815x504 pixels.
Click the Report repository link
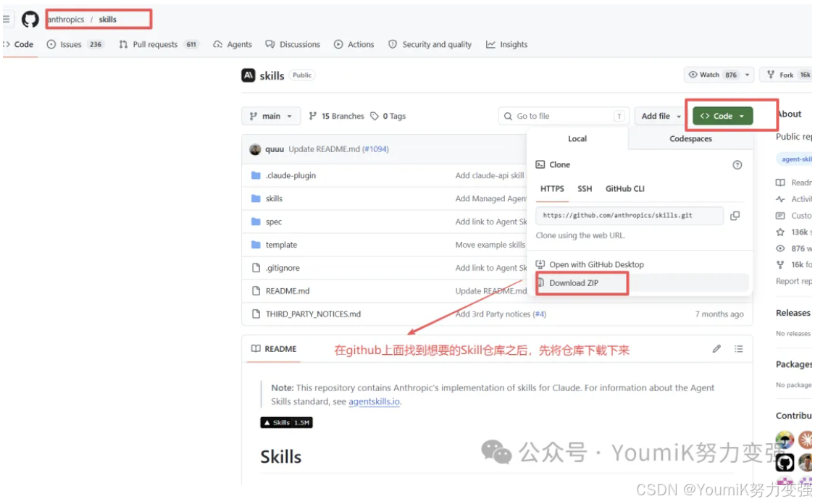click(x=794, y=281)
